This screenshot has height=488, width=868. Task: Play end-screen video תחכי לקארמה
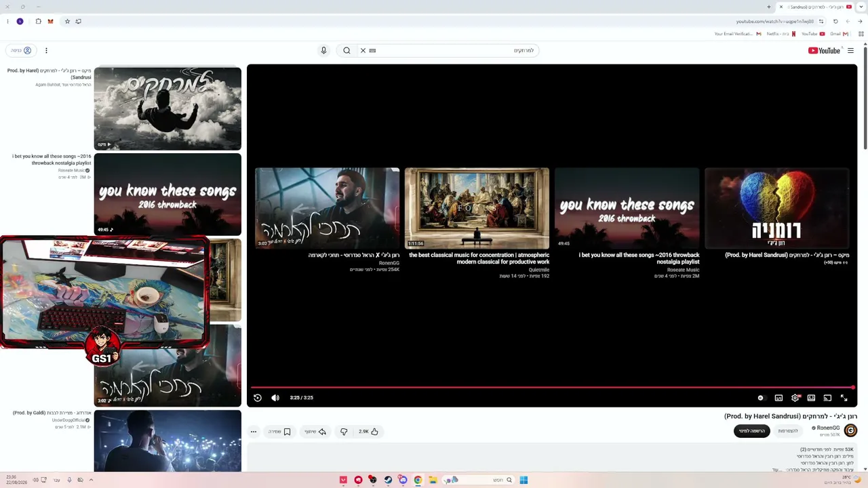click(328, 208)
